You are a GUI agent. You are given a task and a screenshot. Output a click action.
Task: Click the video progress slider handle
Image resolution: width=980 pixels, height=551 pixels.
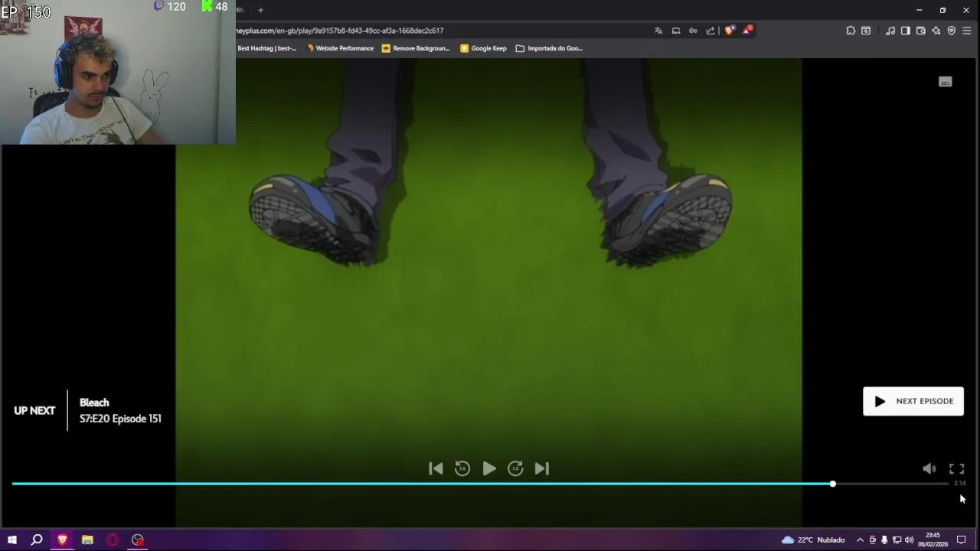point(832,484)
